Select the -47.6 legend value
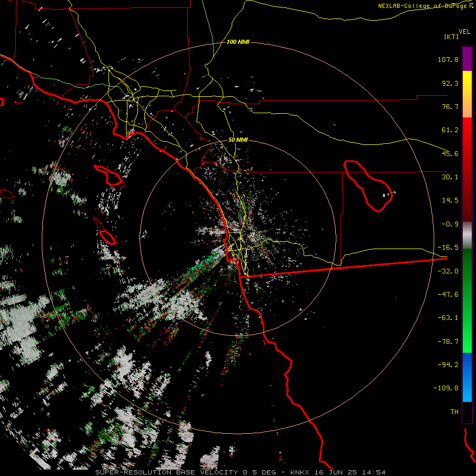476x476 pixels. pos(448,295)
